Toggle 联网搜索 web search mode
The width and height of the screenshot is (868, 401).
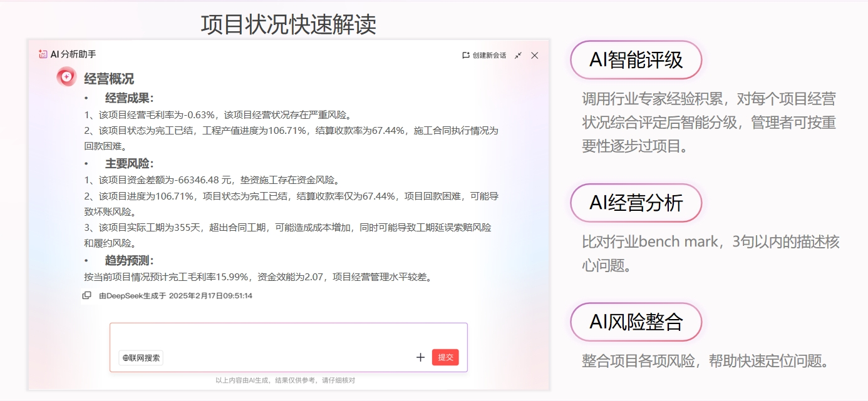[141, 358]
